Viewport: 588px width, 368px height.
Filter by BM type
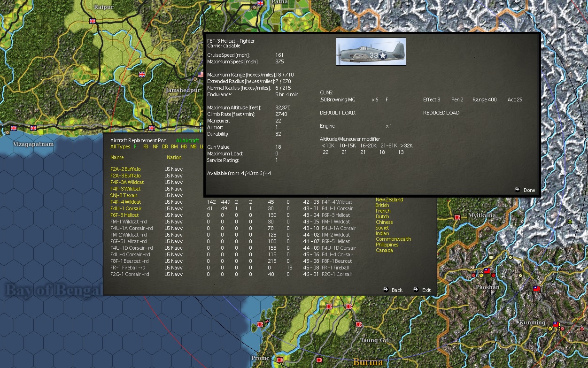click(x=174, y=147)
